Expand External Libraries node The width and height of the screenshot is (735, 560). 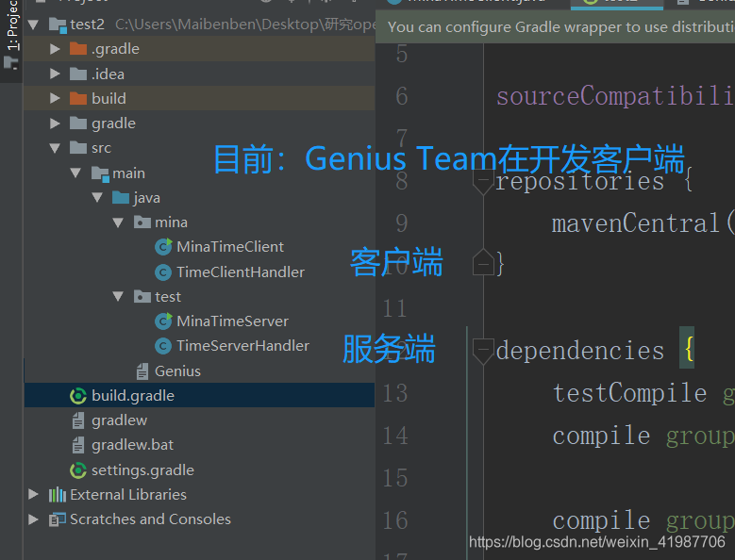coord(33,494)
